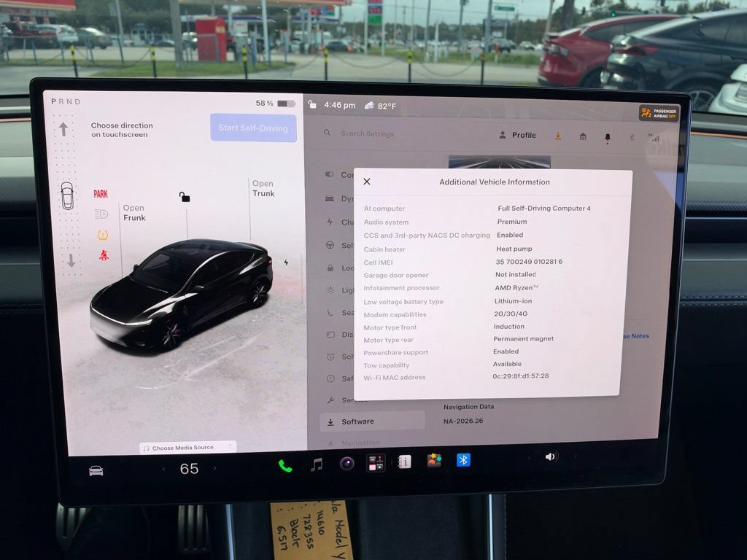
Task: Tap the greyed Bluetooth icon in the top bar
Action: (632, 138)
